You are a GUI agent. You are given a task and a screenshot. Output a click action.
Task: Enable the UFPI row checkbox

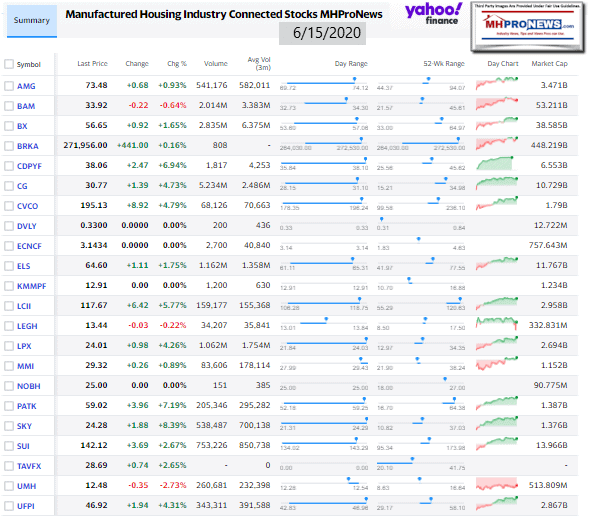pos(9,506)
